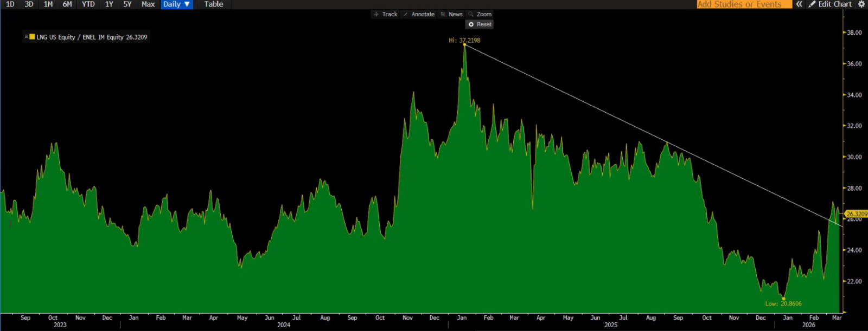The width and height of the screenshot is (868, 331).
Task: Collapse panel with double-chevron arrows
Action: coord(799,4)
